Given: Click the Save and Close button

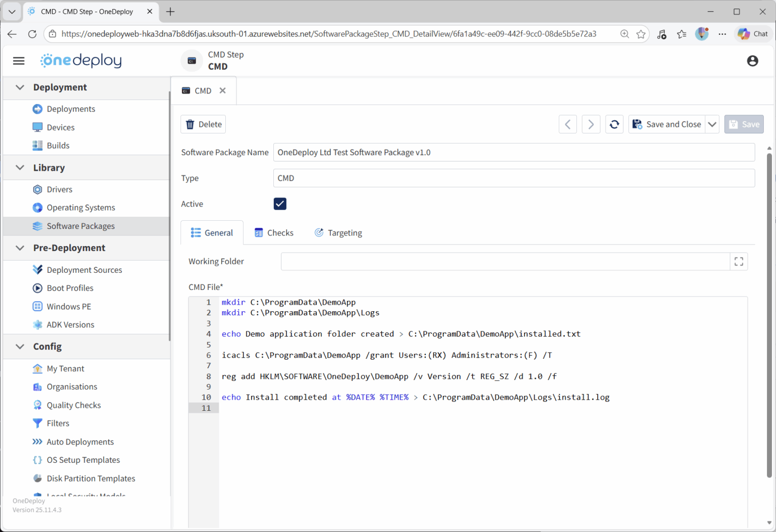Looking at the screenshot, I should [667, 124].
